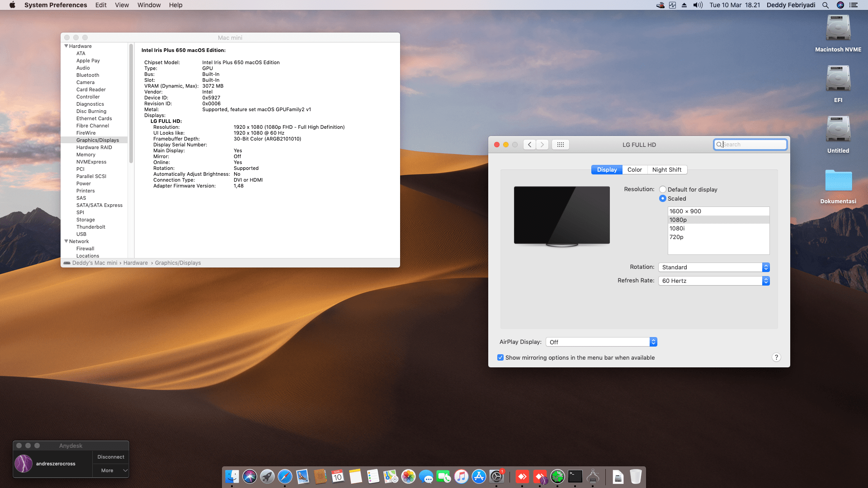Viewport: 868px width, 488px height.
Task: Collapse the Hardware section in System Information
Action: click(66, 46)
